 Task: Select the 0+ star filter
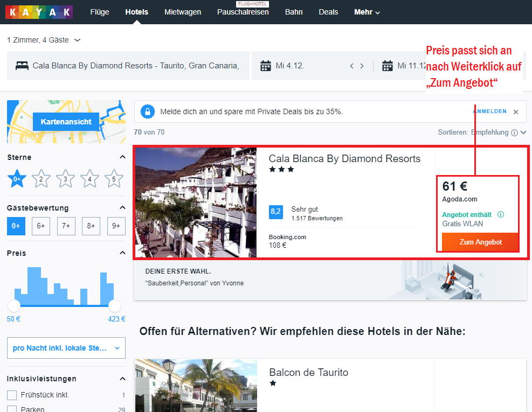[x=17, y=179]
